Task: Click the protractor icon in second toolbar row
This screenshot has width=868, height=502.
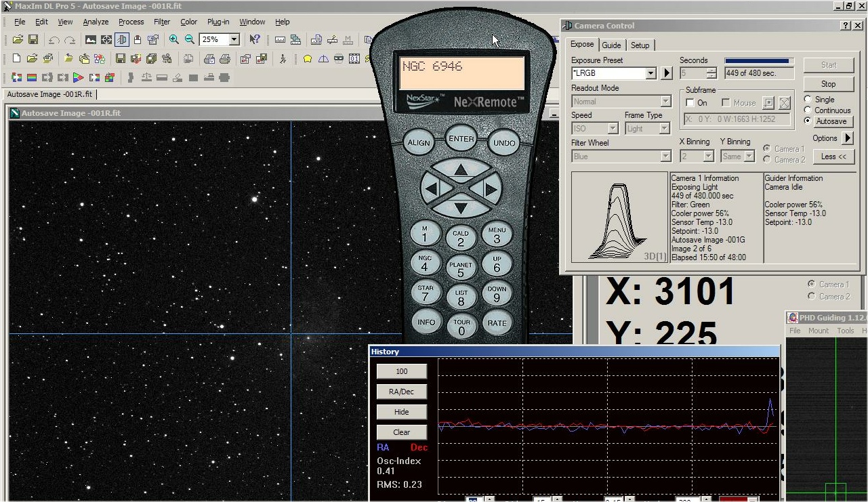Action: tap(323, 59)
